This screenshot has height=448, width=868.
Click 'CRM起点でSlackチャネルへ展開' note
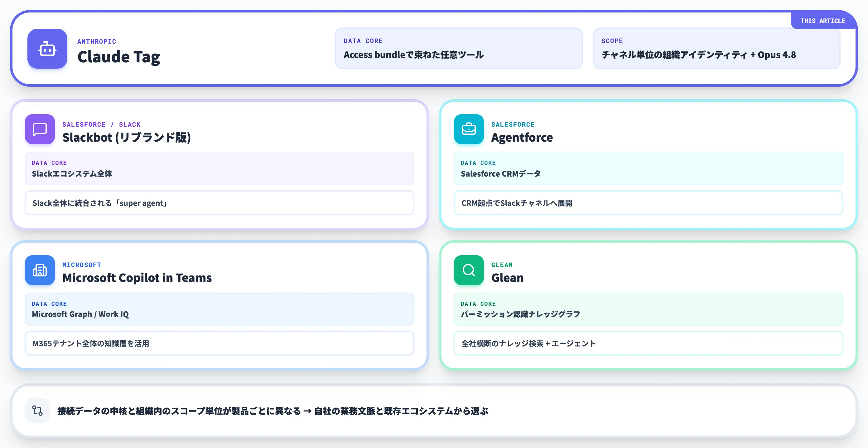(517, 203)
